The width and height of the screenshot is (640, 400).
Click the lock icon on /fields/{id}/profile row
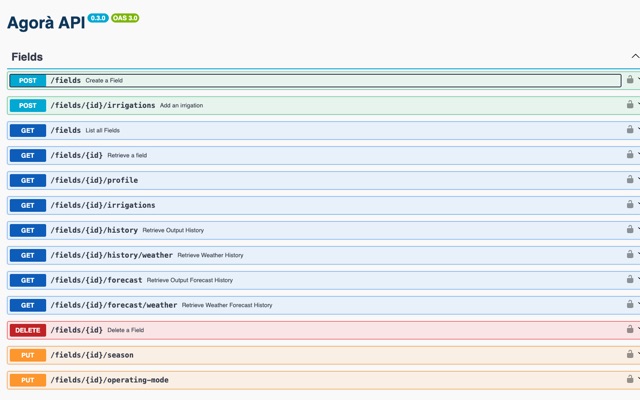pyautogui.click(x=630, y=179)
